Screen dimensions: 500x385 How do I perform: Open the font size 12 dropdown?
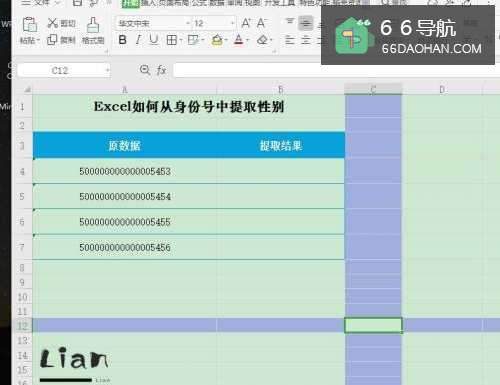(232, 23)
